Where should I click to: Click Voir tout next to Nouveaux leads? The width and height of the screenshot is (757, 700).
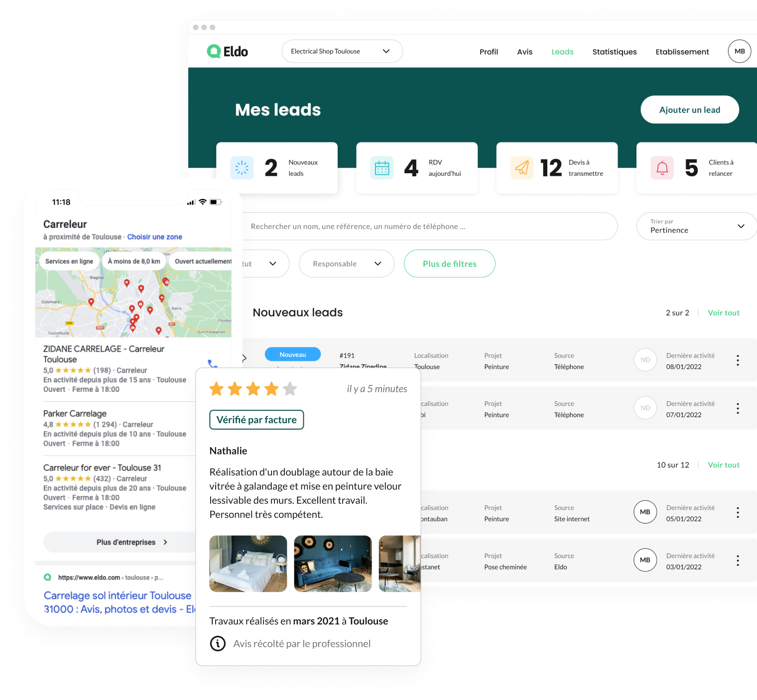723,313
